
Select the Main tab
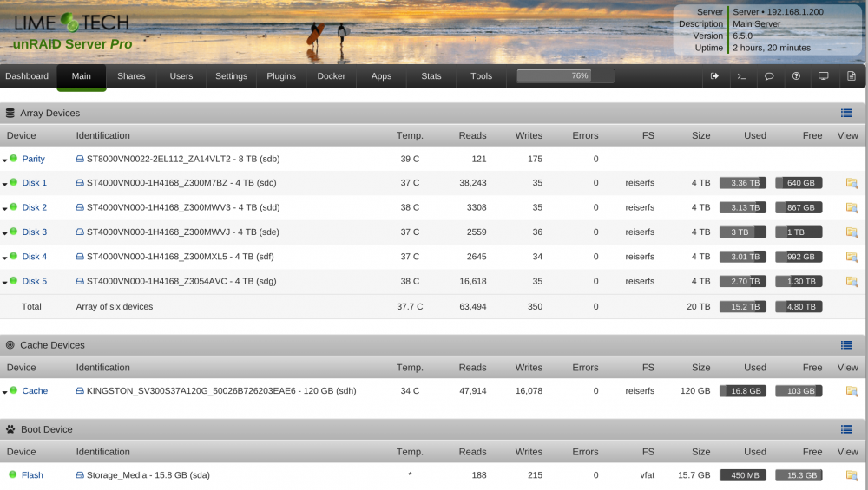tap(82, 76)
